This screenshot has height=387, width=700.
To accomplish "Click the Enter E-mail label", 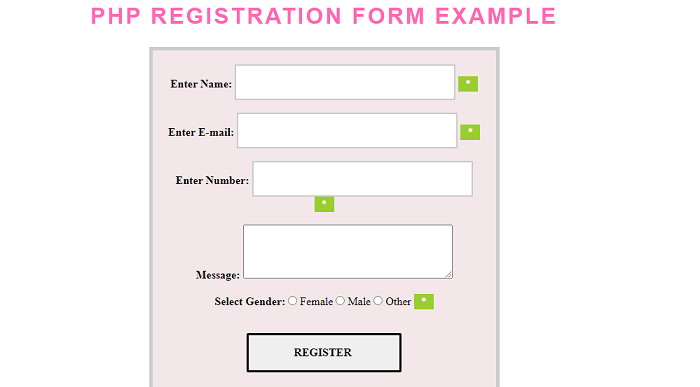I will click(201, 132).
